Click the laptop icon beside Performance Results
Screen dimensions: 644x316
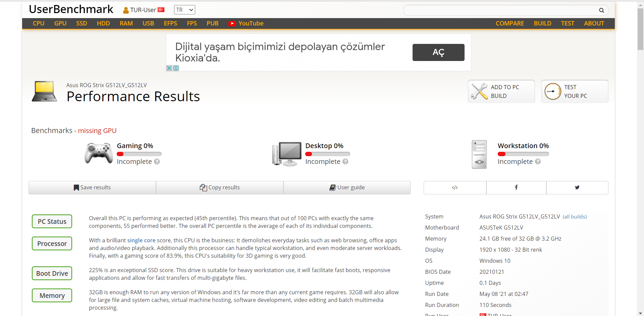44,91
